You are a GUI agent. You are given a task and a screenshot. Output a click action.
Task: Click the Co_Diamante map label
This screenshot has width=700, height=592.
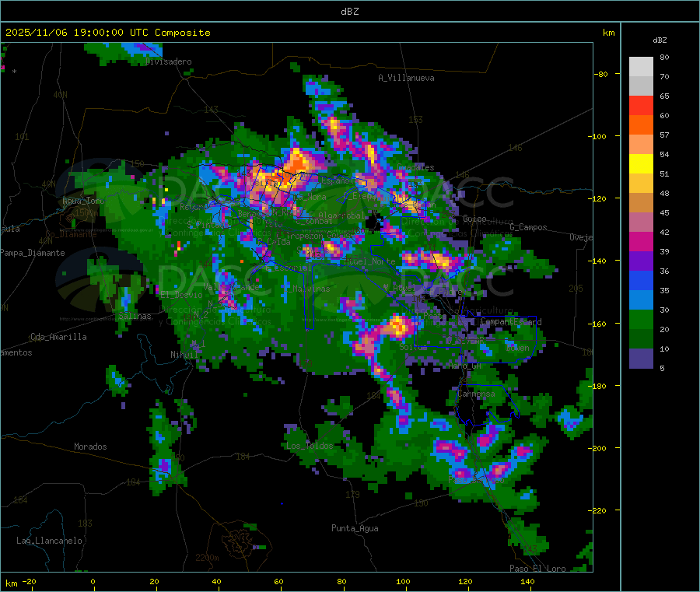pos(71,234)
